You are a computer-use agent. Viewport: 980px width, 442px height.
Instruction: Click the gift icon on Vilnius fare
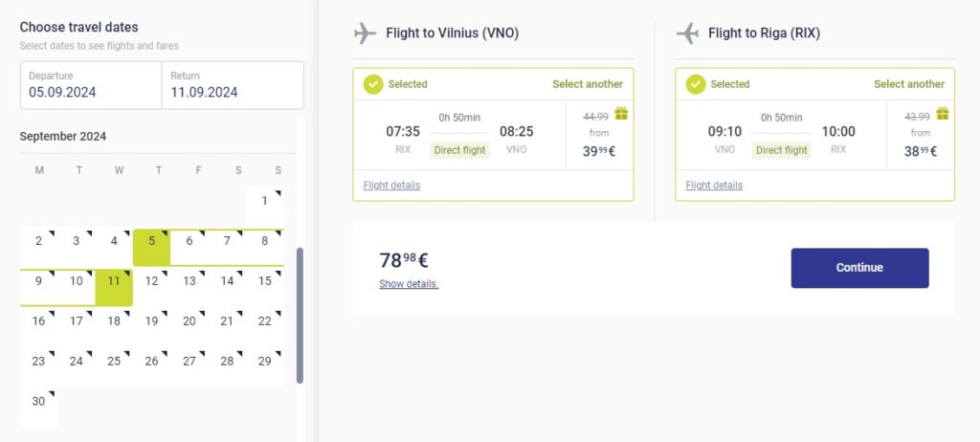621,114
